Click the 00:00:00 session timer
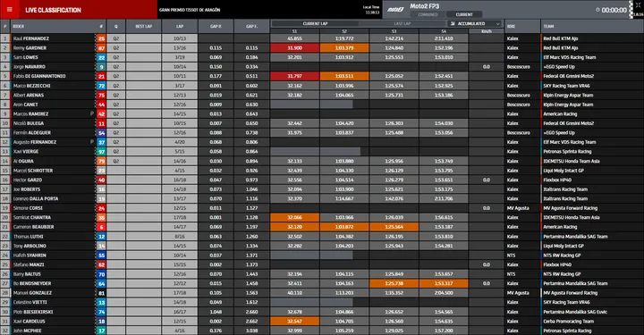This screenshot has width=644, height=335. point(614,10)
